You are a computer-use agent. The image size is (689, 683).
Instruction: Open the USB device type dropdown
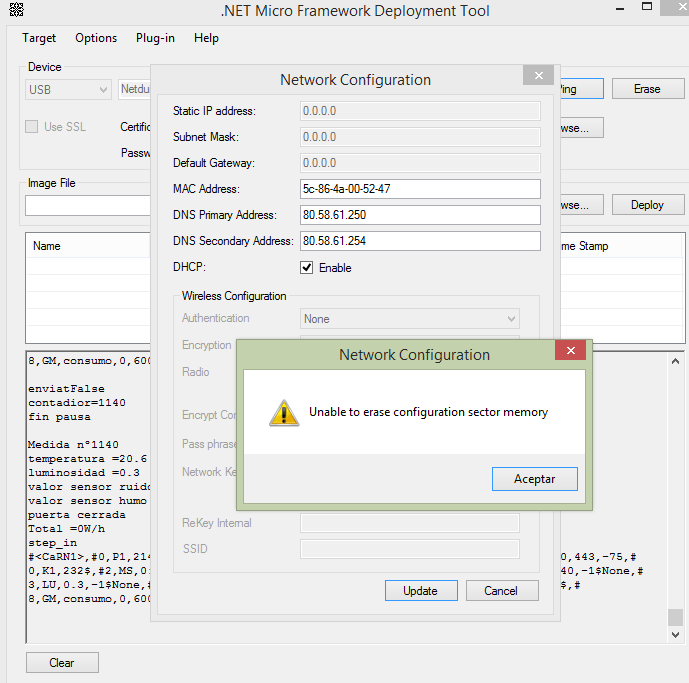coord(69,89)
